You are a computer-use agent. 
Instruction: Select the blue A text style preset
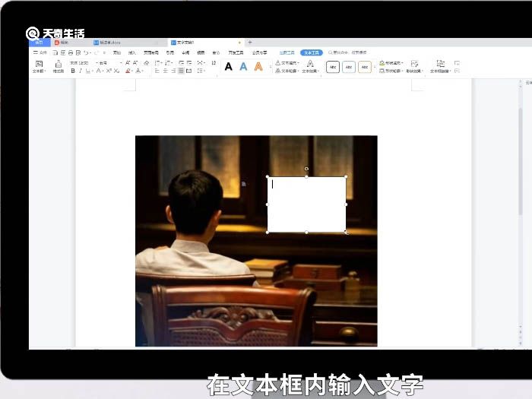click(243, 67)
